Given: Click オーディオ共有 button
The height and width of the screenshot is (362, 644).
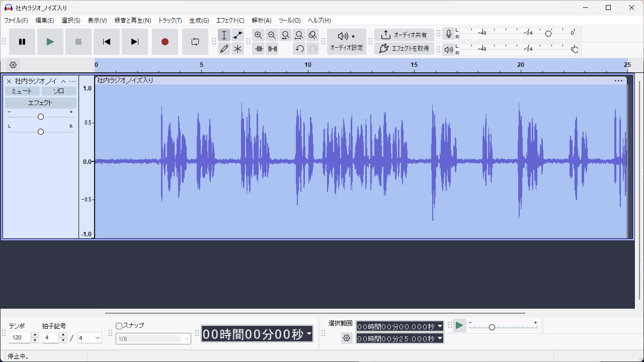Looking at the screenshot, I should (x=404, y=35).
